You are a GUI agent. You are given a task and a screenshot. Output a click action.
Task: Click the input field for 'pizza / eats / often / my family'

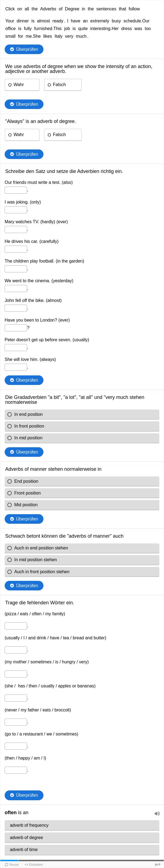click(x=16, y=626)
